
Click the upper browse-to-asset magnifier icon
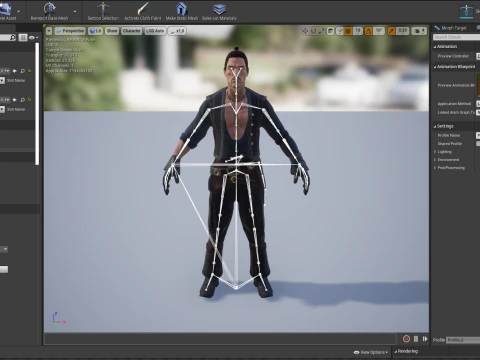22,71
